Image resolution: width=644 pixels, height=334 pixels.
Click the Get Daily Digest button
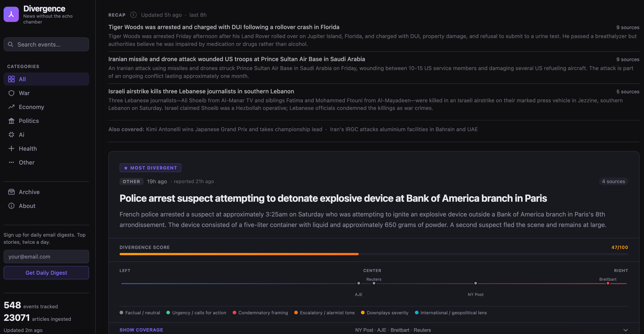(x=46, y=273)
